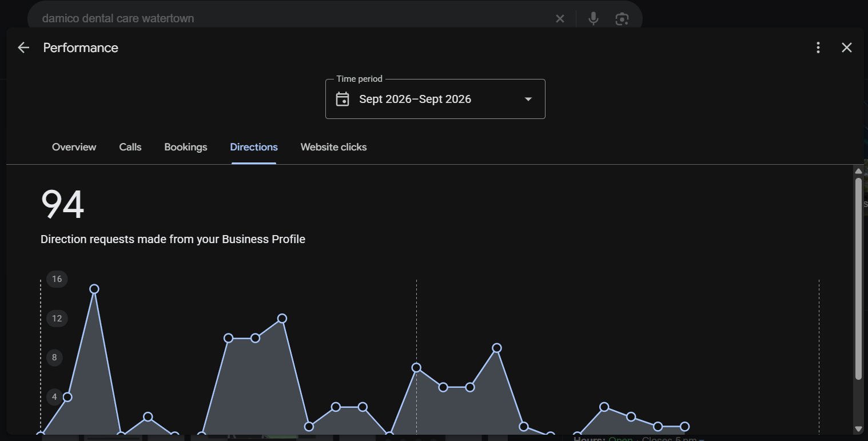Switch to the Overview tab
868x441 pixels.
74,147
